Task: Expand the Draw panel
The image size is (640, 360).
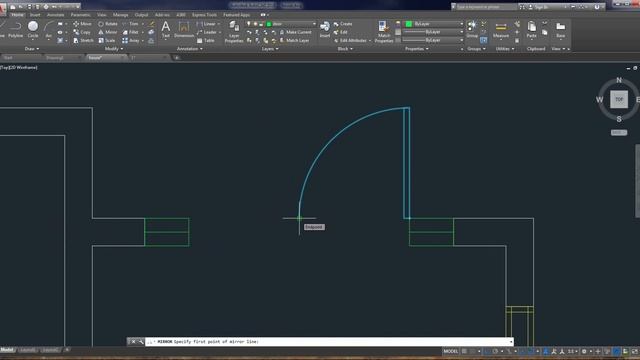Action: [x=32, y=49]
